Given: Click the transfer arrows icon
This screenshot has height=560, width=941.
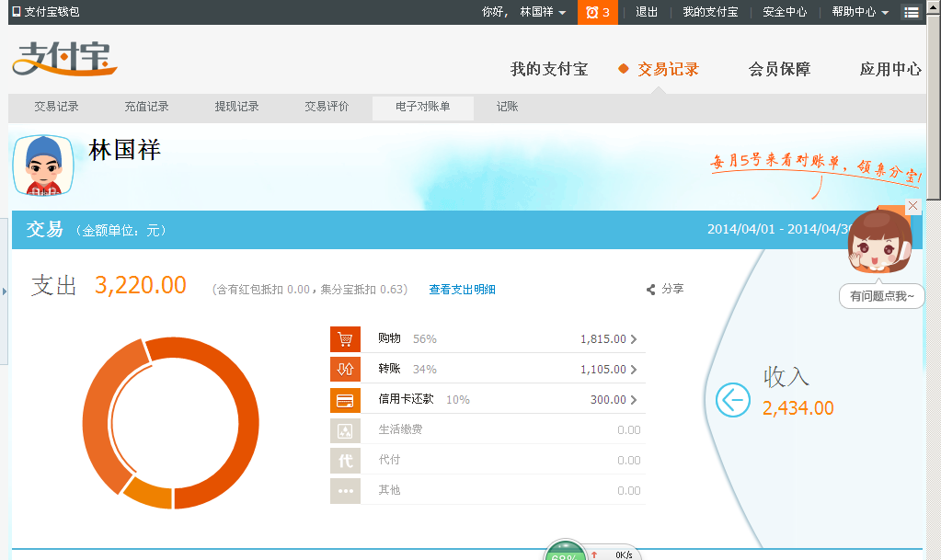Looking at the screenshot, I should coord(345,370).
